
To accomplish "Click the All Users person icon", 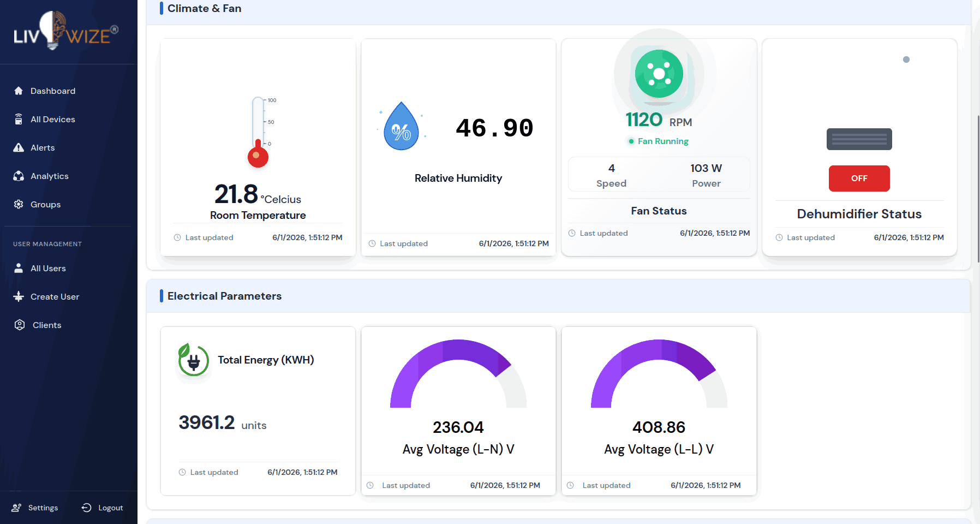I will tap(19, 268).
